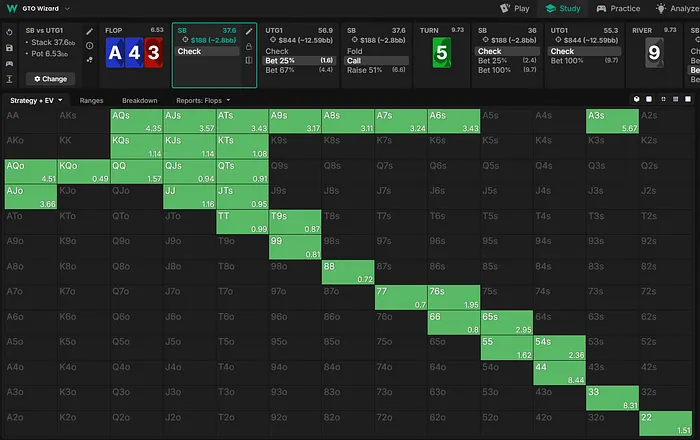The image size is (700, 440).
Task: Select Fold in SB 37.6 panel
Action: coord(377,51)
